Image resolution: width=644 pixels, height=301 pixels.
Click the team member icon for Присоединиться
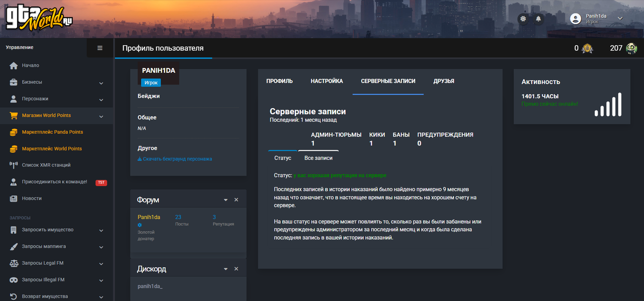click(x=14, y=182)
